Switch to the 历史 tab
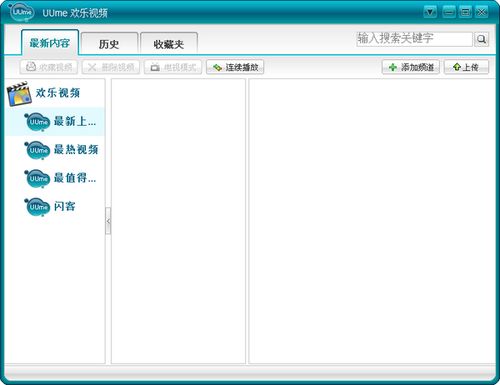The height and width of the screenshot is (385, 500). pos(109,43)
